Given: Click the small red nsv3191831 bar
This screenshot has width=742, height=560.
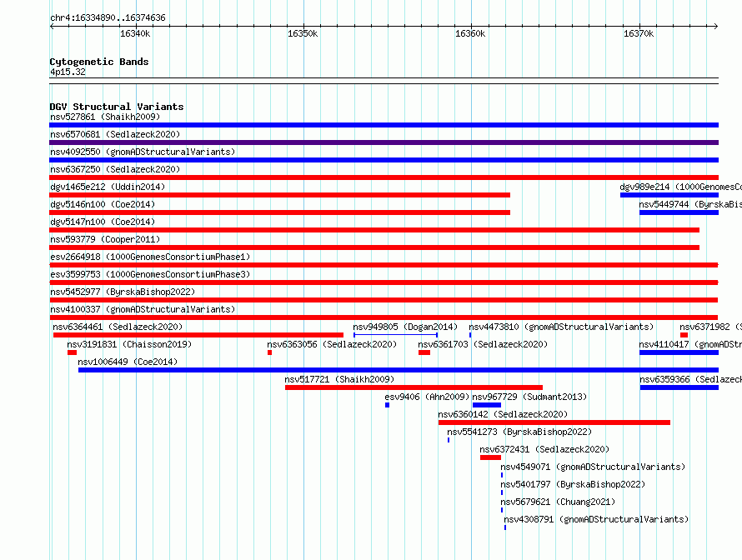Looking at the screenshot, I should [72, 352].
